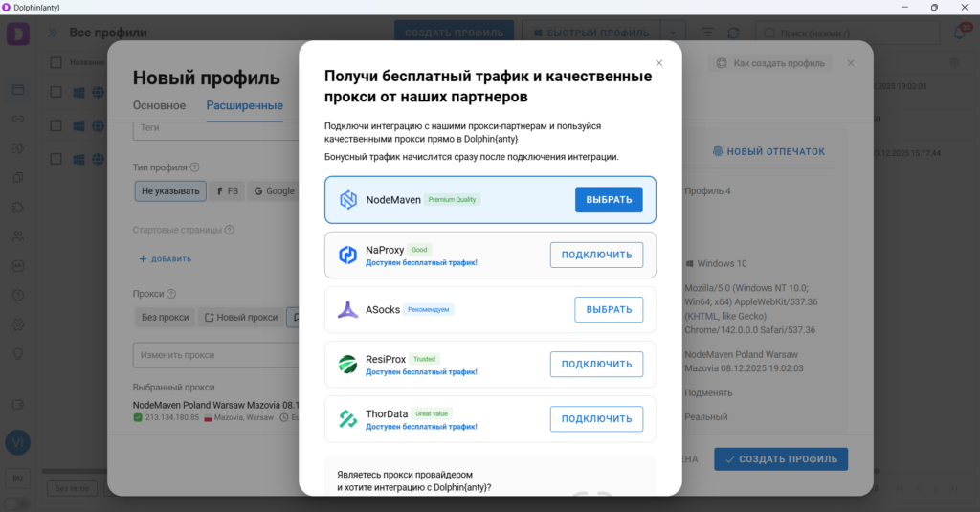Screen dimensions: 980x512
Task: Tick the first profile row checkbox
Action: [56, 92]
